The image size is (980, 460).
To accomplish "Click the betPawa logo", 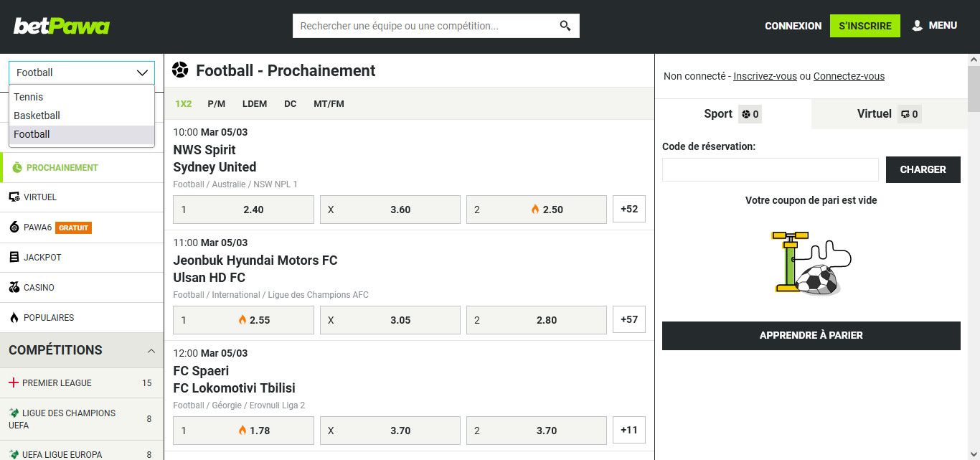I will pos(62,26).
